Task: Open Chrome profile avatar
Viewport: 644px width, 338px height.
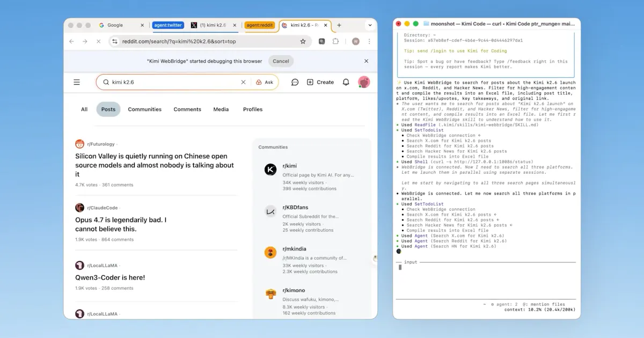Action: click(x=355, y=41)
